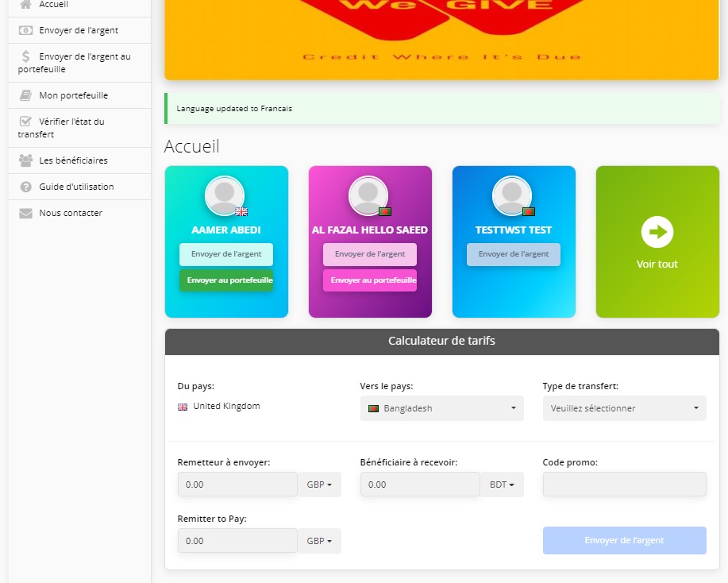Click Envoyer au portefeuille for AAMER ABEDI
Screen dimensions: 728x583
(226, 280)
